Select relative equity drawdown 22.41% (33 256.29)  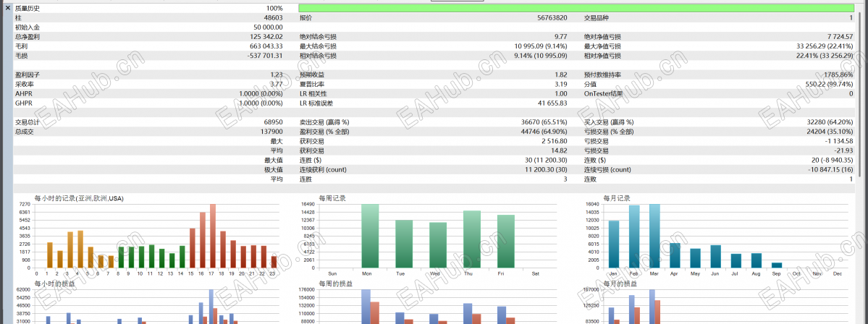click(825, 55)
